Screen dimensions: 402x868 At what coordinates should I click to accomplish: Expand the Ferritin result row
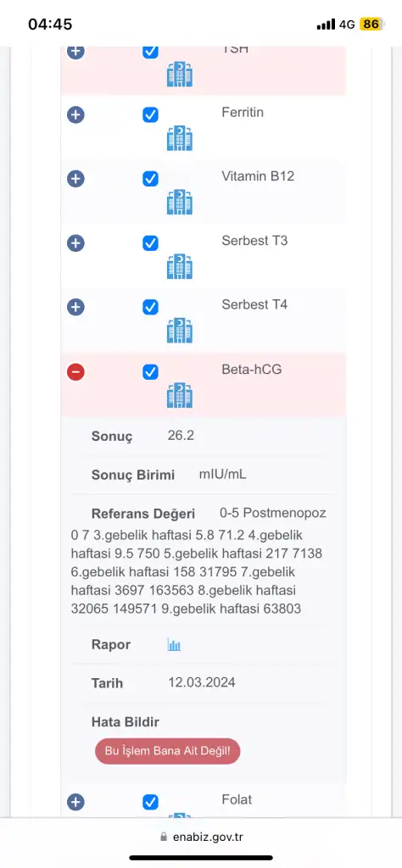pyautogui.click(x=75, y=115)
